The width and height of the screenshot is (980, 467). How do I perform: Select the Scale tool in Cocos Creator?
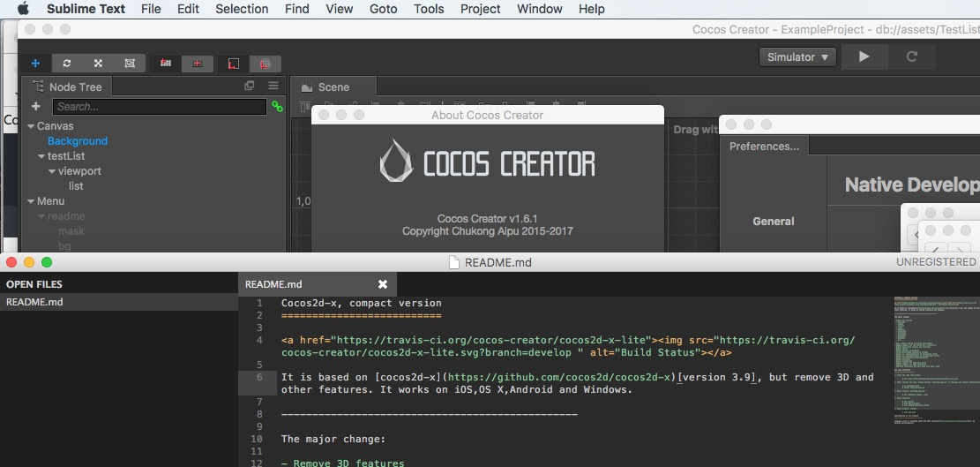pos(98,64)
